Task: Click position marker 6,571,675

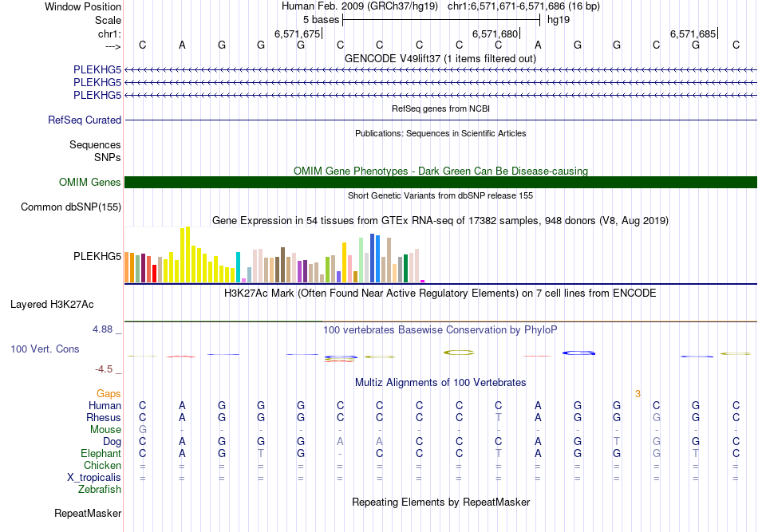Action: [x=298, y=33]
